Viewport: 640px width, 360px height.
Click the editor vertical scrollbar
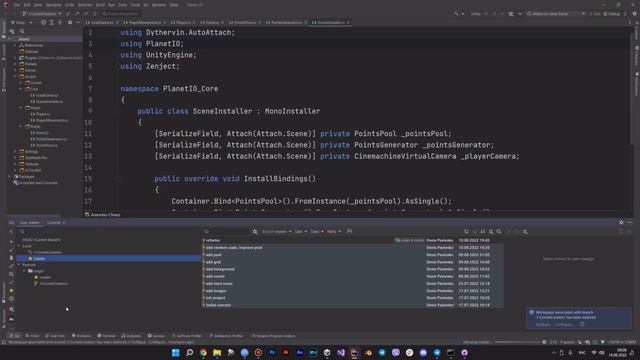click(x=632, y=88)
